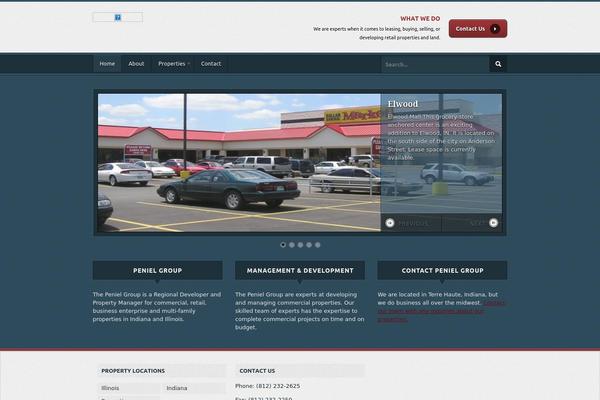Click the Elwood slide title
This screenshot has width=600, height=400.
403,104
